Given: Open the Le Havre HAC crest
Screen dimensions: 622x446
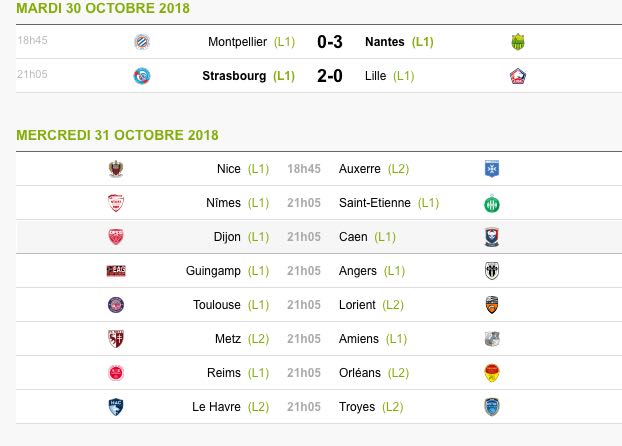Looking at the screenshot, I should pyautogui.click(x=116, y=407).
